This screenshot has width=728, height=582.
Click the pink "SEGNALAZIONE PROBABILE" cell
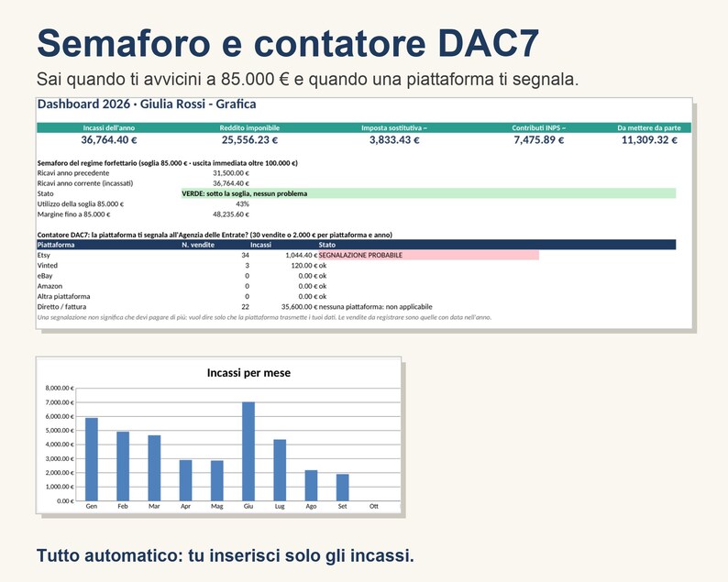[x=428, y=256]
